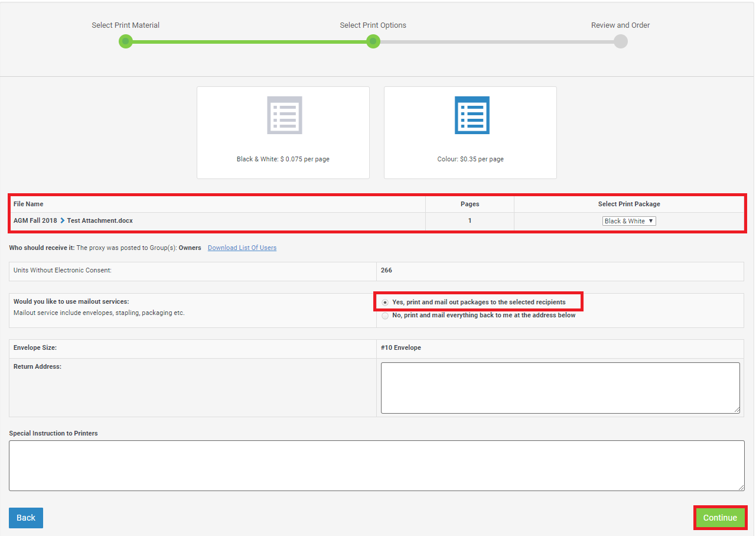Viewport: 756px width, 536px height.
Task: Click the Black & White price per page text
Action: pos(283,159)
